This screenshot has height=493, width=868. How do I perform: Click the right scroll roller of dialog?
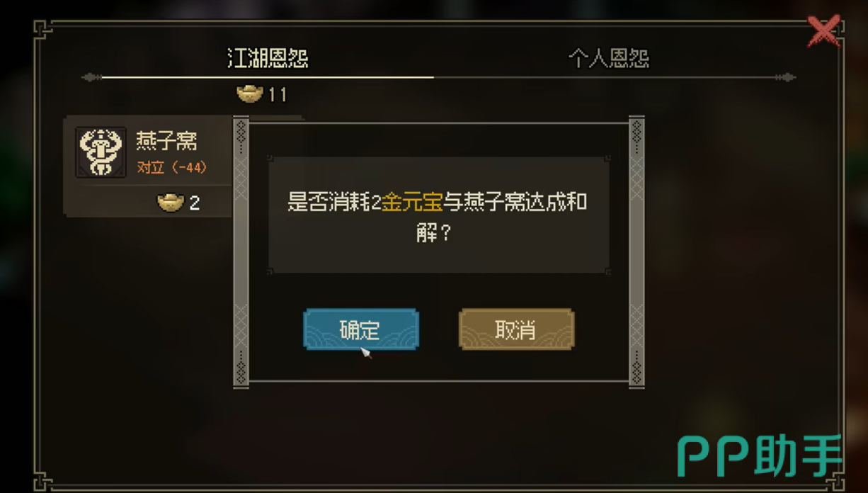(x=636, y=252)
